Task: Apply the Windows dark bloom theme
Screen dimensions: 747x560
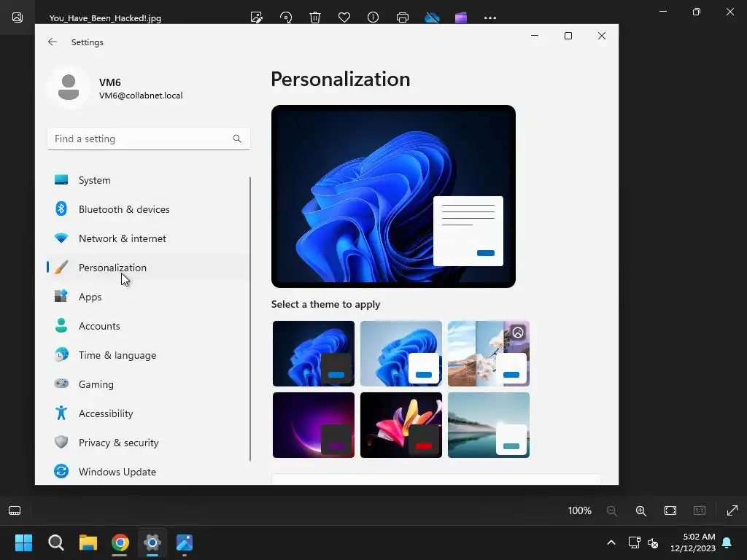Action: [314, 354]
